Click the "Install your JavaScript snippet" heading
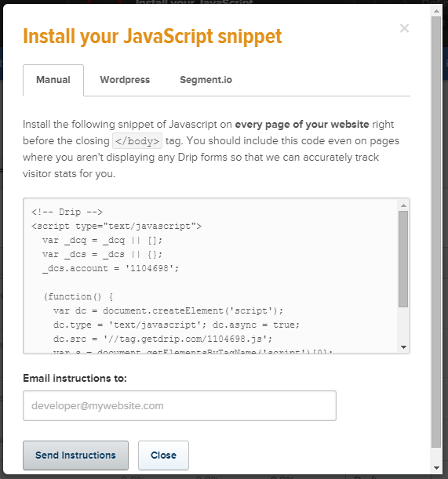Viewport: 448px width, 479px height. [x=152, y=36]
